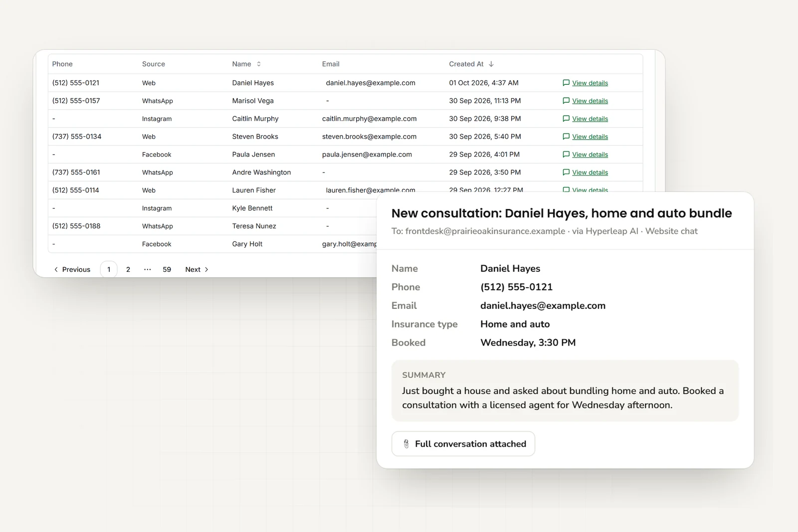Screen dimensions: 798x532
Task: Click frontdesk recipient address in email card
Action: [x=485, y=231]
